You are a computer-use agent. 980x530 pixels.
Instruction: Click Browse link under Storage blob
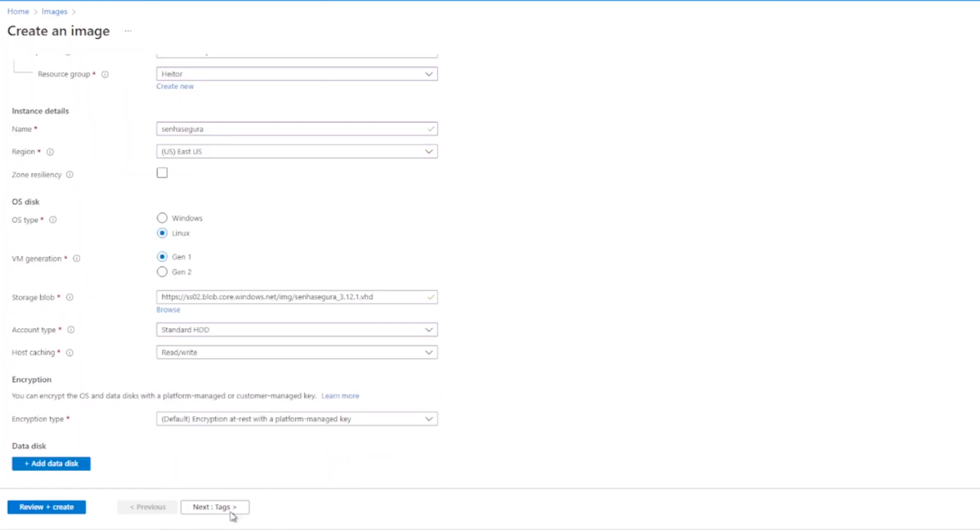point(168,310)
